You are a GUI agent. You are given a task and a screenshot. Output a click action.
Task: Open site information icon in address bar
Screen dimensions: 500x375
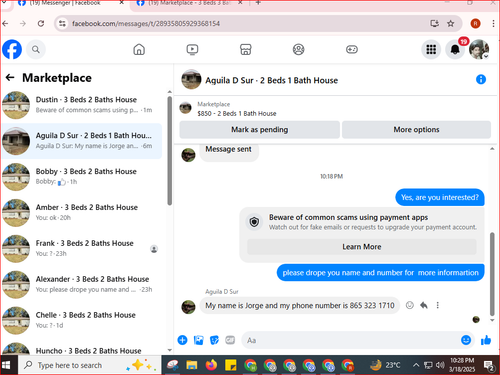(x=62, y=23)
